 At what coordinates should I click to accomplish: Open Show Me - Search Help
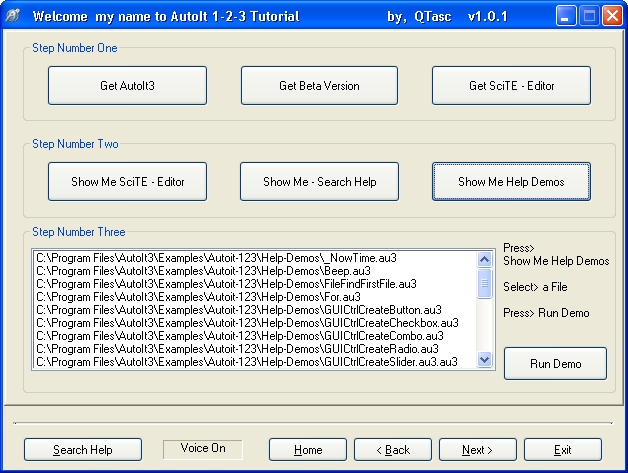tap(319, 181)
